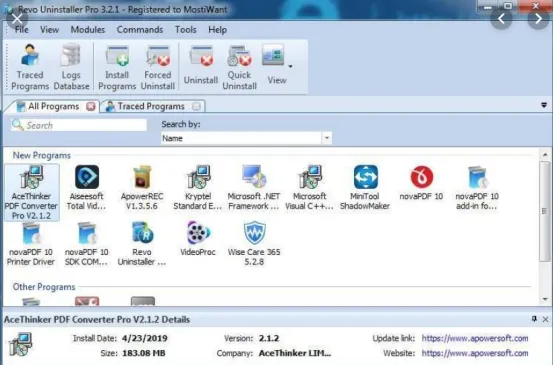Go to the next image arrow
Image resolution: width=553 pixels, height=365 pixels.
(x=538, y=18)
